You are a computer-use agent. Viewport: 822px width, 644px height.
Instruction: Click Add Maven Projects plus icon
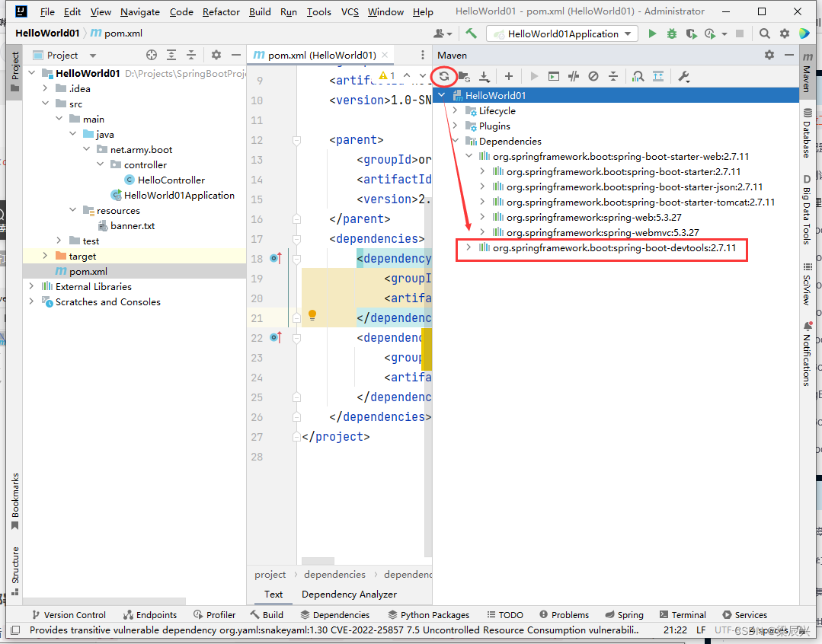click(508, 77)
